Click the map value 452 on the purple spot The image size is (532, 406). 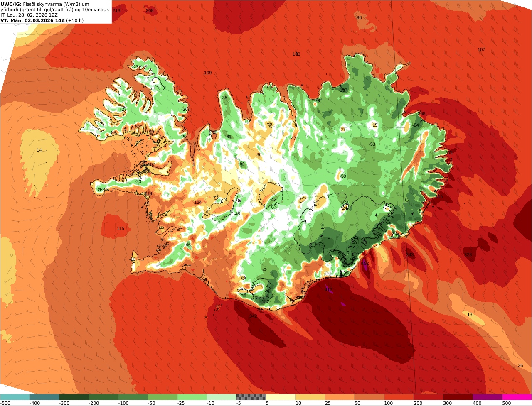point(365,263)
